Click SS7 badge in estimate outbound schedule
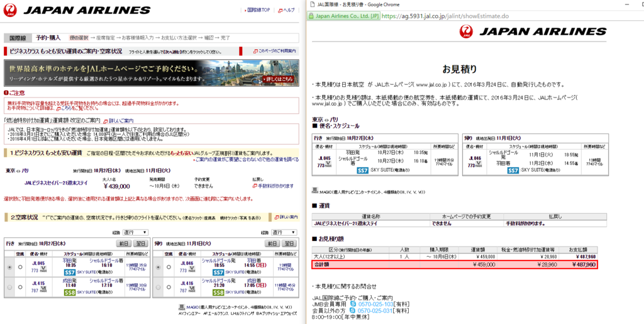 click(x=363, y=170)
